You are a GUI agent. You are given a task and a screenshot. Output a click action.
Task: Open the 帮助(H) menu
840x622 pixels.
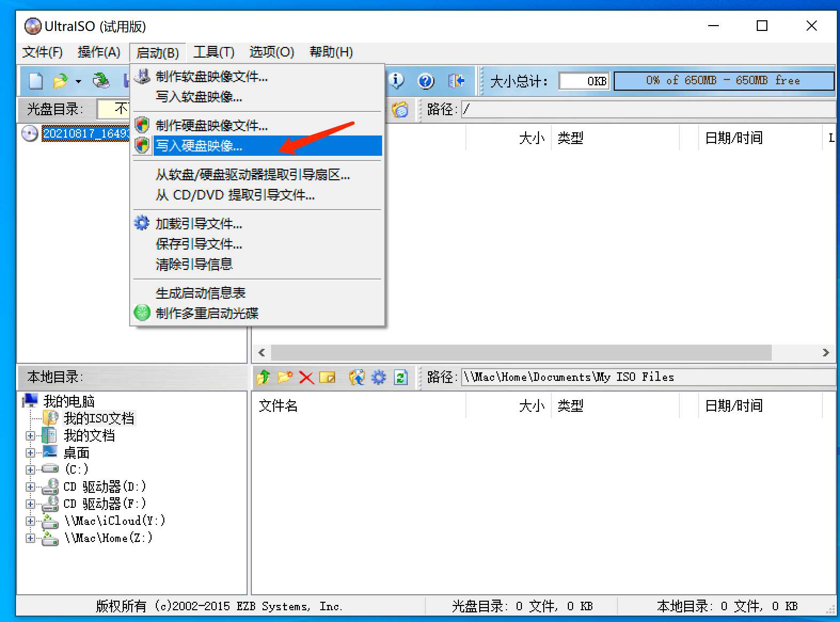331,52
